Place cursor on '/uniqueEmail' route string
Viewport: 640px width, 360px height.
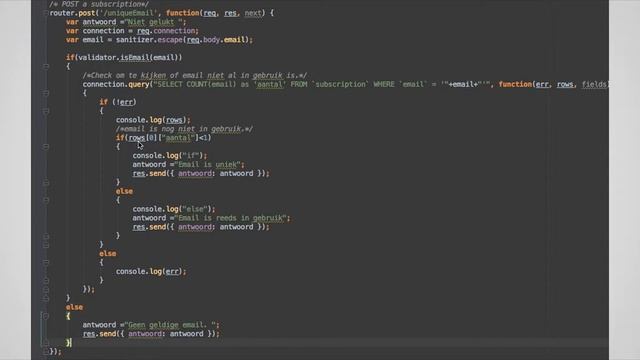coord(128,13)
